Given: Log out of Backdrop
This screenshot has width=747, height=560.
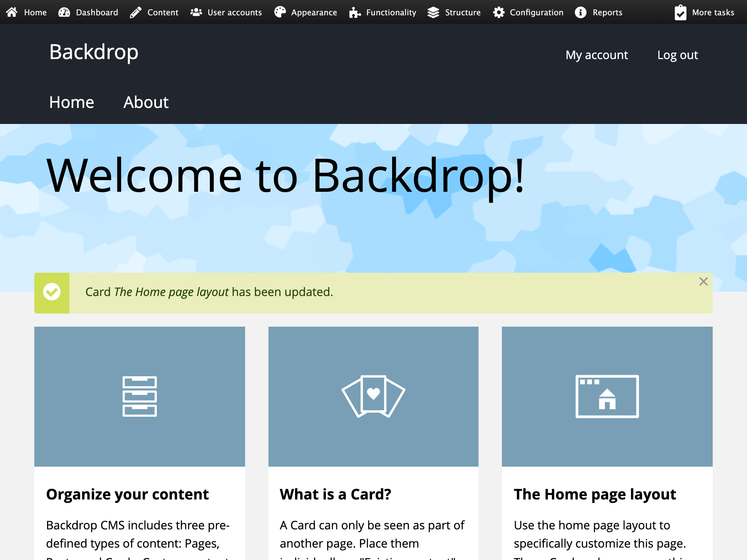Looking at the screenshot, I should tap(678, 55).
